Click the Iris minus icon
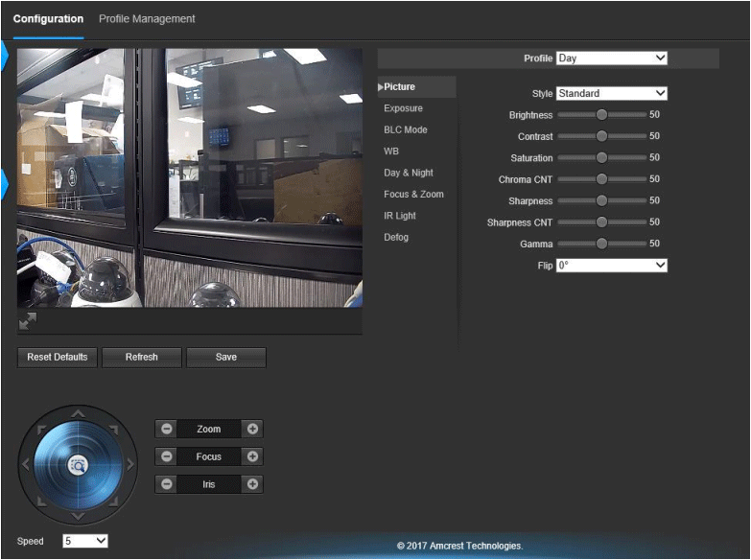The height and width of the screenshot is (560, 751). click(x=167, y=484)
